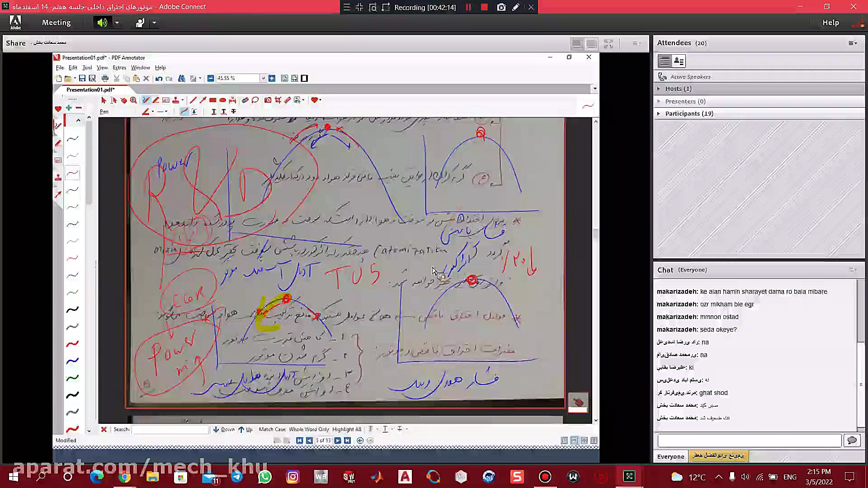The height and width of the screenshot is (488, 868).
Task: Select the Rectangle shape tool
Action: click(x=212, y=100)
